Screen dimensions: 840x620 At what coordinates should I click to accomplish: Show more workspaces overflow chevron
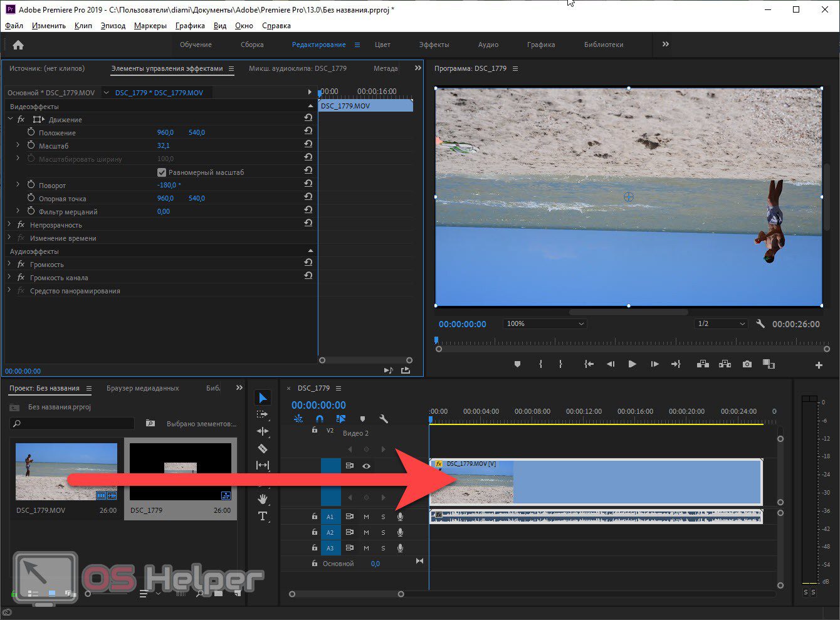point(666,44)
